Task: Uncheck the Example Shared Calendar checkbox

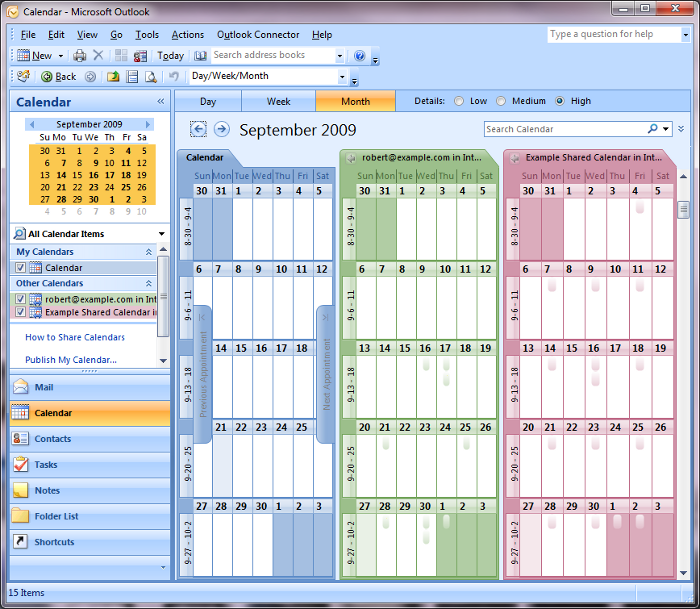Action: [20, 311]
